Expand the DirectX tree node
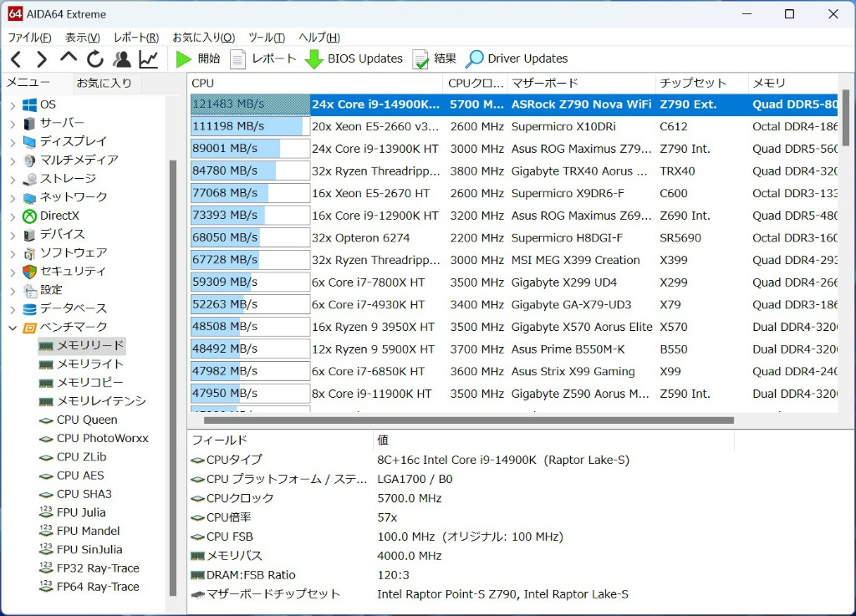Viewport: 856px width, 616px height. pos(13,216)
